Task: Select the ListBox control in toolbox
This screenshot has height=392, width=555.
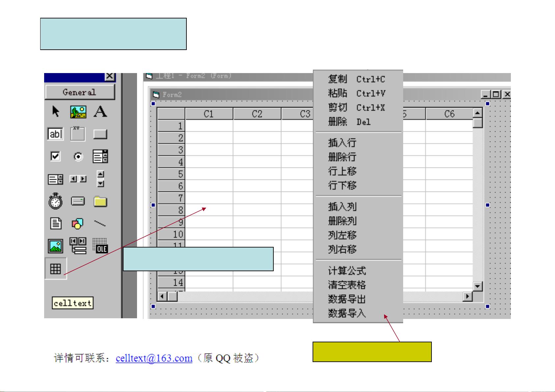Action: click(x=56, y=179)
